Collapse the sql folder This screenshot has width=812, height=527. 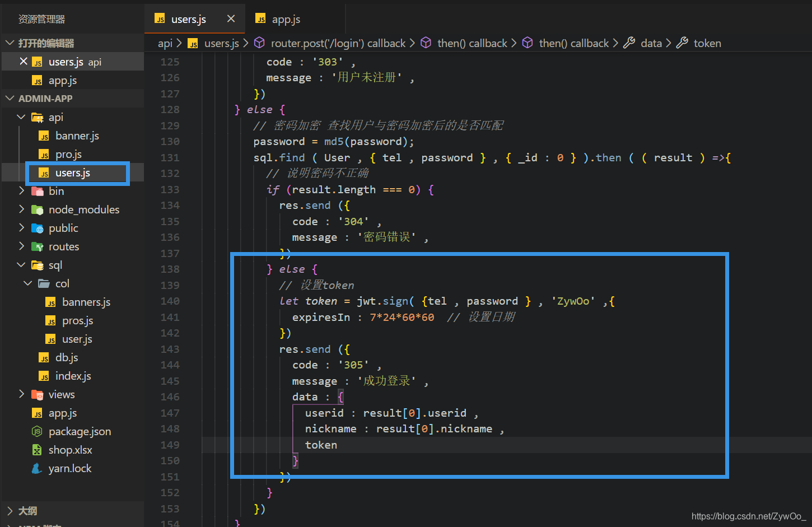(x=21, y=265)
